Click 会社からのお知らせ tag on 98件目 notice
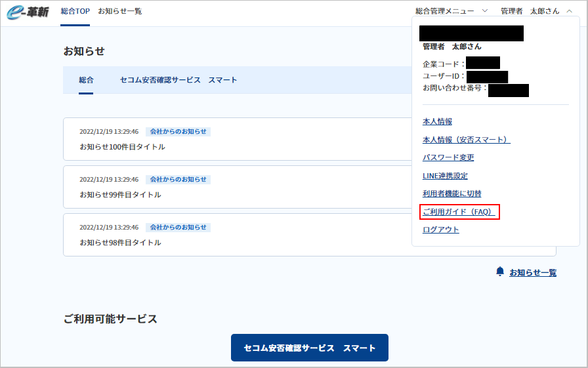The image size is (588, 368). 178,228
